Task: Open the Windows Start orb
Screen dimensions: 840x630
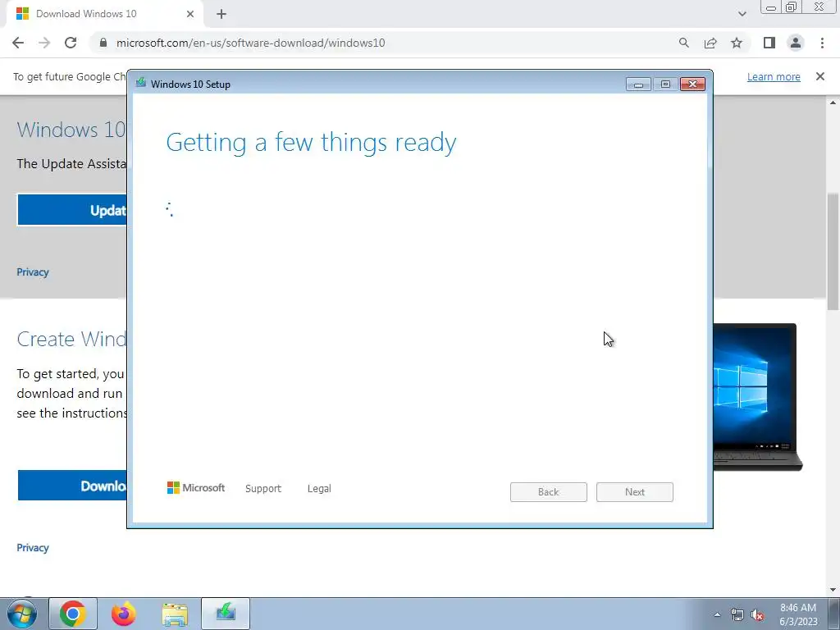Action: (x=22, y=614)
